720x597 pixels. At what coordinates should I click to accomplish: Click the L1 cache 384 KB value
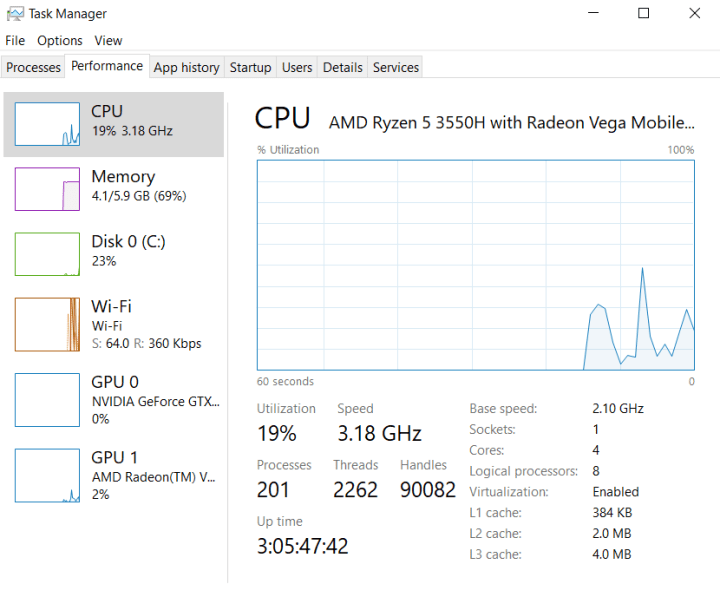tap(613, 513)
